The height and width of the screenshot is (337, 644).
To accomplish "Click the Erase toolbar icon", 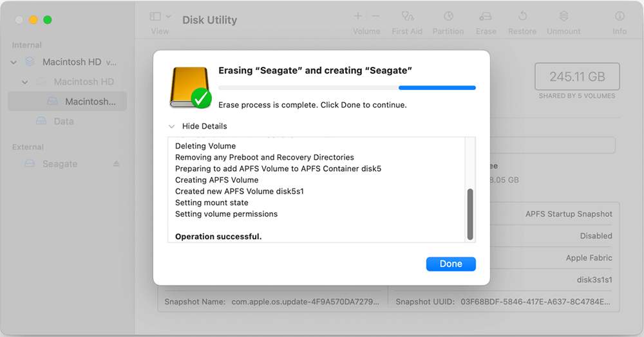I will [486, 17].
